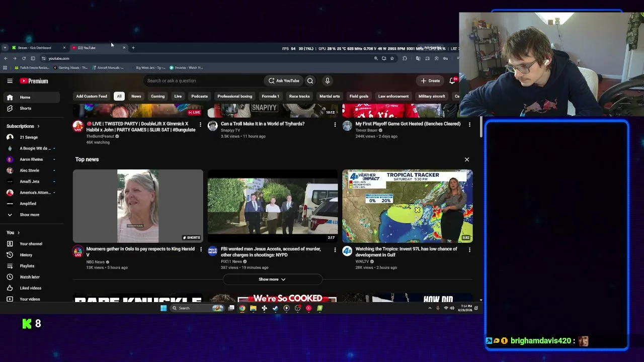Expand Show more top news
644x362 pixels.
(x=272, y=280)
